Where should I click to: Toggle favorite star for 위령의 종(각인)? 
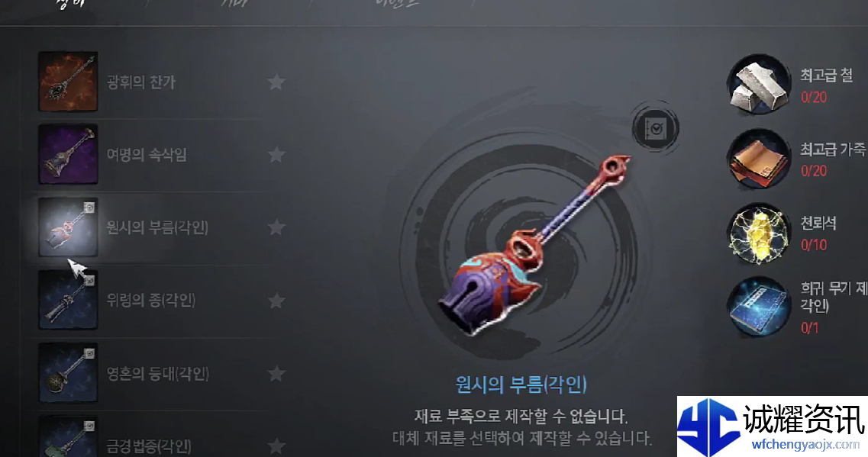[x=276, y=301]
